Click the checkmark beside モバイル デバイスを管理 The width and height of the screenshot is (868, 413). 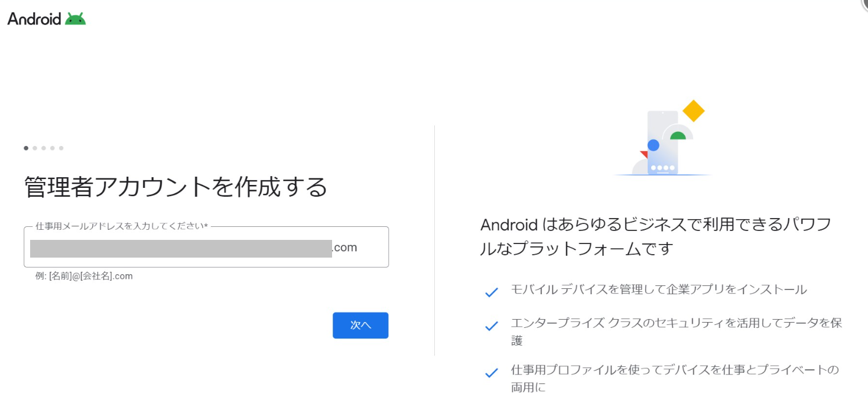[x=491, y=292]
